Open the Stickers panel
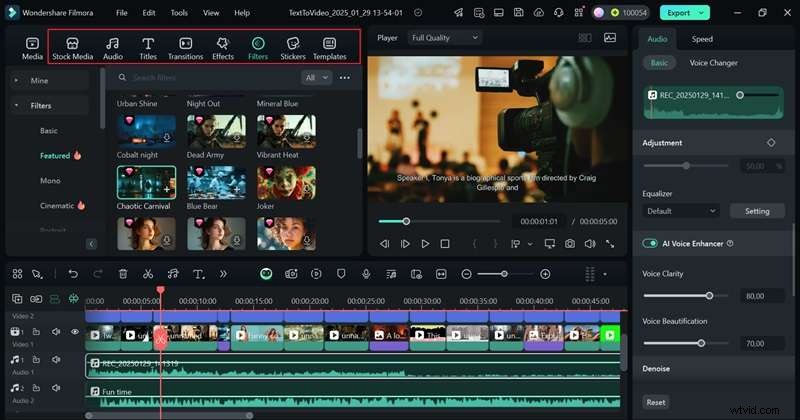This screenshot has height=420, width=800. [x=292, y=48]
